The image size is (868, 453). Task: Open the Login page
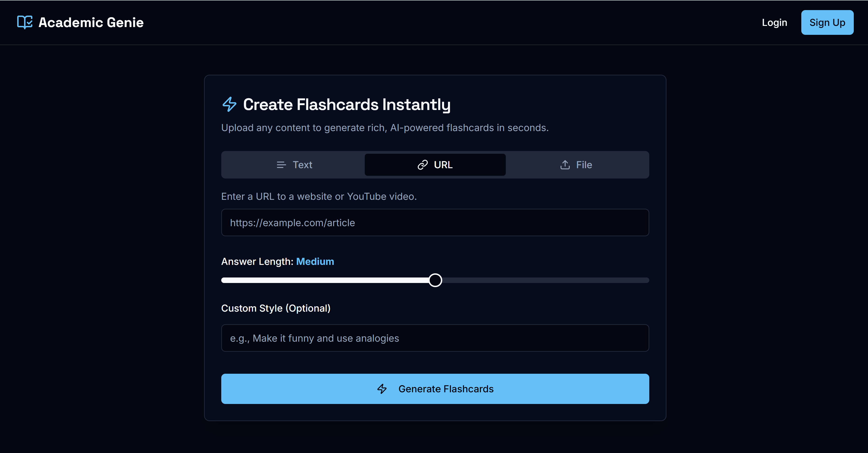(x=774, y=22)
